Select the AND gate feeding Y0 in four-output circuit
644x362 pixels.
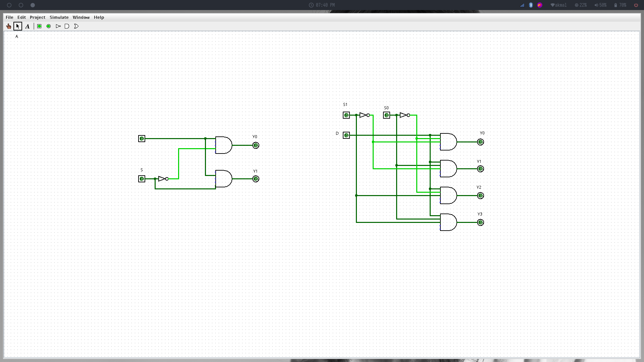(x=448, y=142)
